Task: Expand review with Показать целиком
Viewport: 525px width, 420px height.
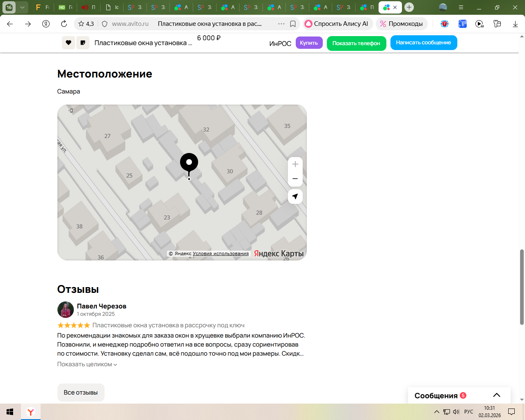Action: [x=87, y=364]
